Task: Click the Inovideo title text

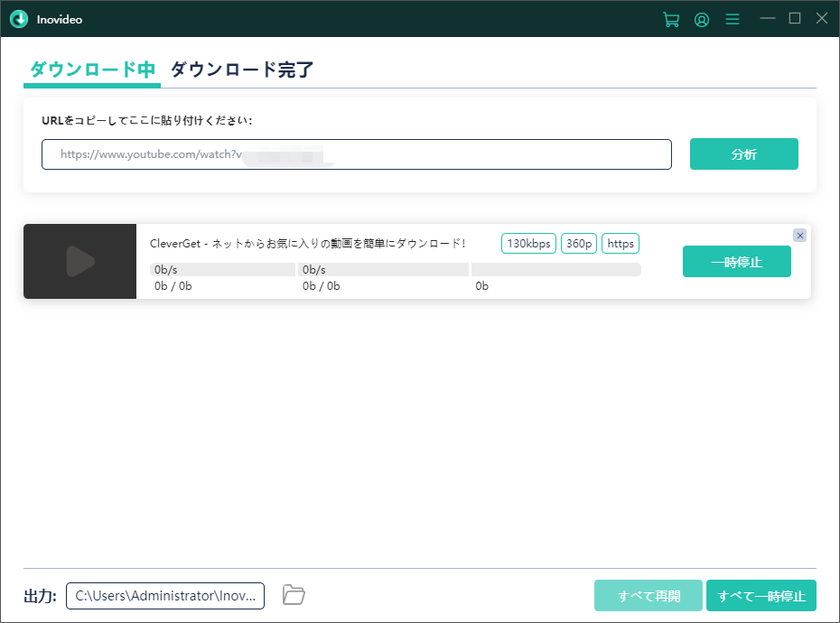Action: [60, 20]
